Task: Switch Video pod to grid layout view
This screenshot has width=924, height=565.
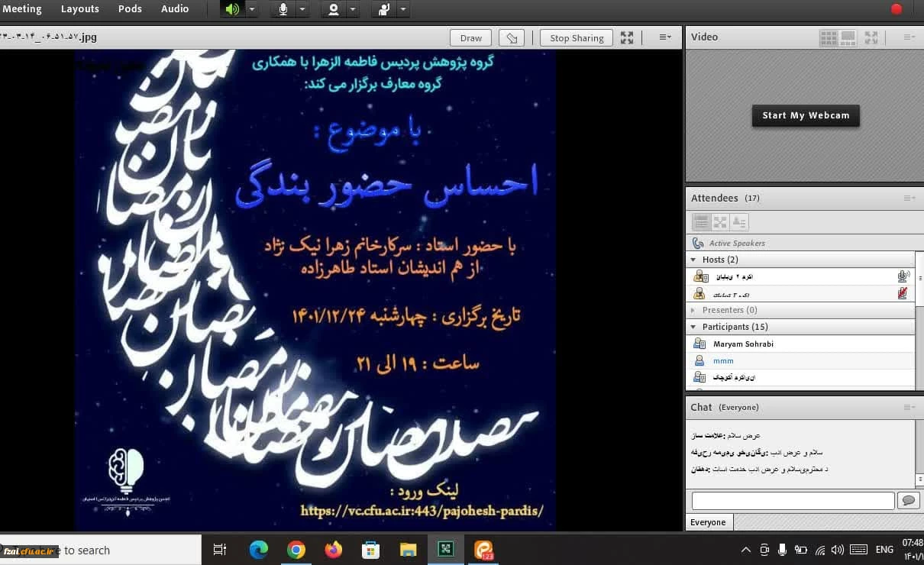Action: [828, 37]
